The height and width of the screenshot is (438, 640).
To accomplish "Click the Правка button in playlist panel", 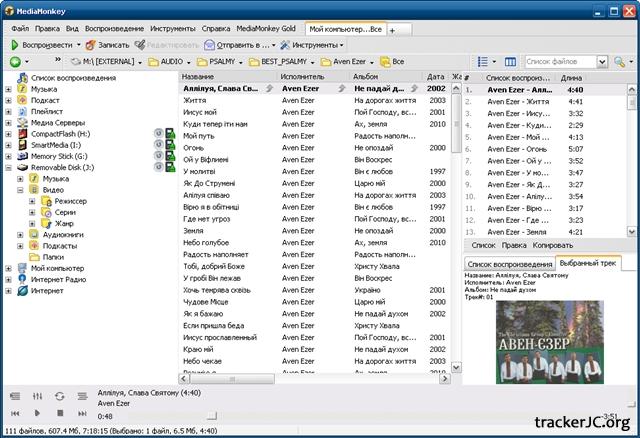I will click(x=513, y=244).
